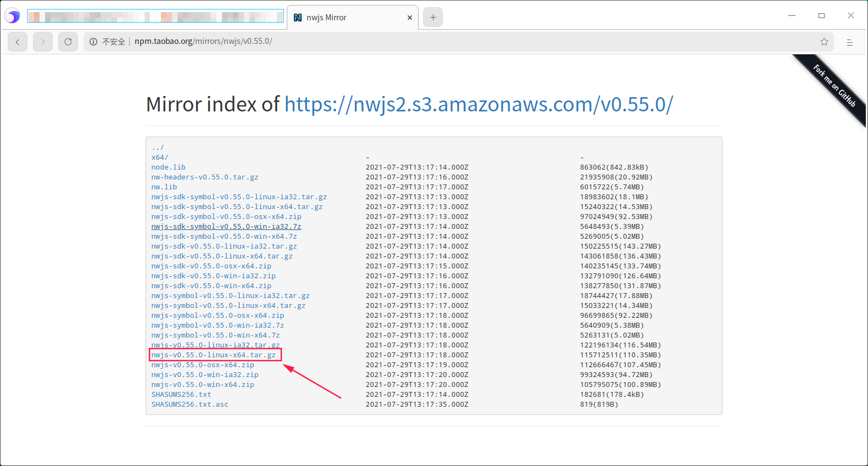
Task: Minimize the browser window
Action: [792, 15]
